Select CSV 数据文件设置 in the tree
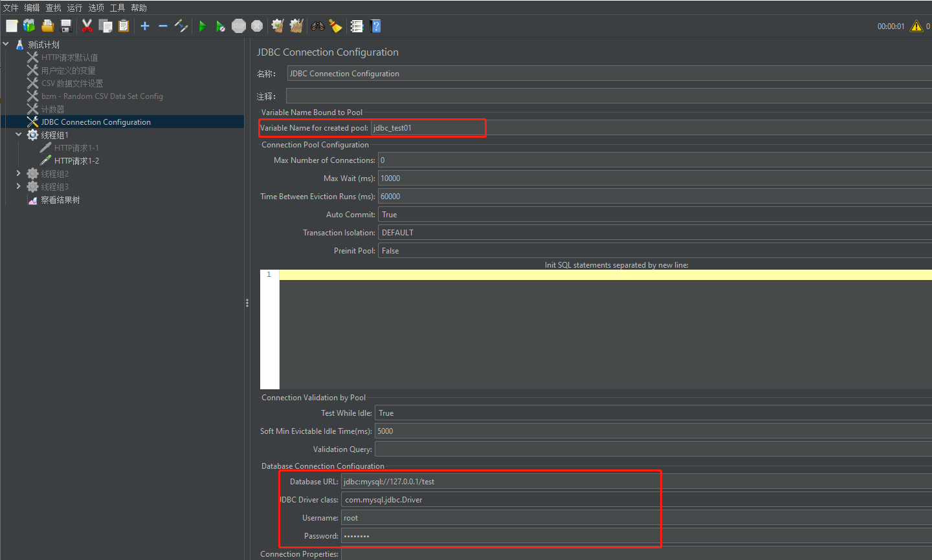 pyautogui.click(x=72, y=83)
